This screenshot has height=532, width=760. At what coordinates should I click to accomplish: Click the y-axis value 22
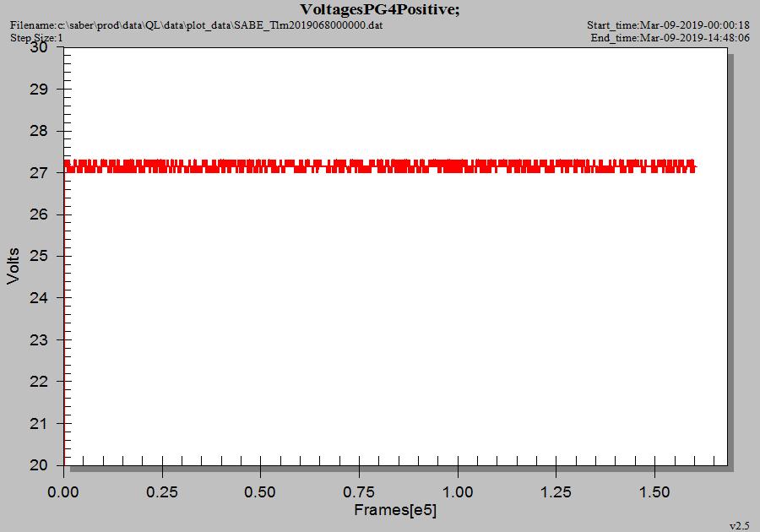(x=39, y=382)
